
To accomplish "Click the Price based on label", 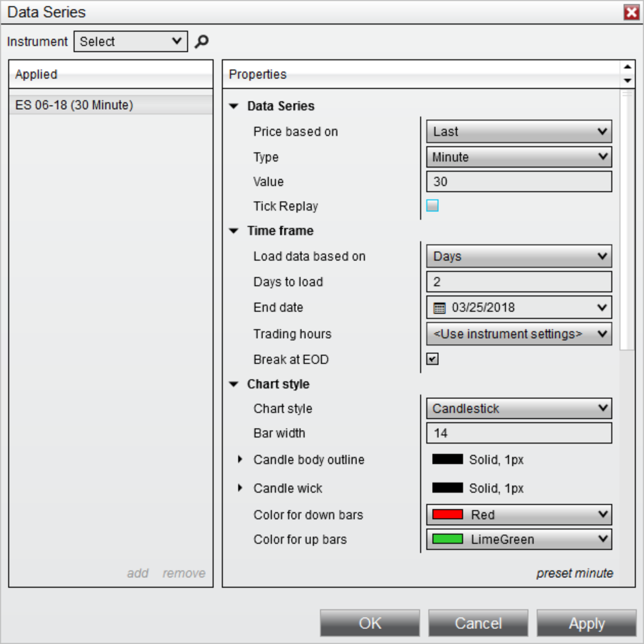I will (x=296, y=132).
